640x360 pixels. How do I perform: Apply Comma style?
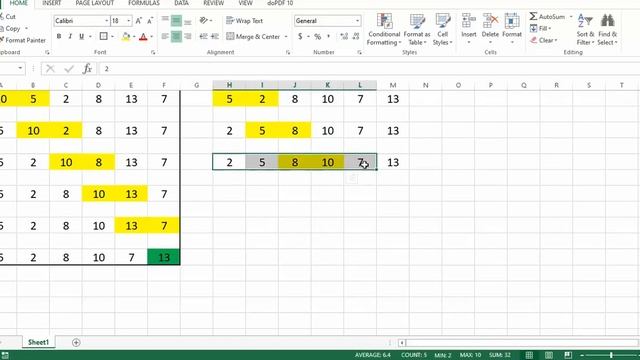(x=329, y=37)
